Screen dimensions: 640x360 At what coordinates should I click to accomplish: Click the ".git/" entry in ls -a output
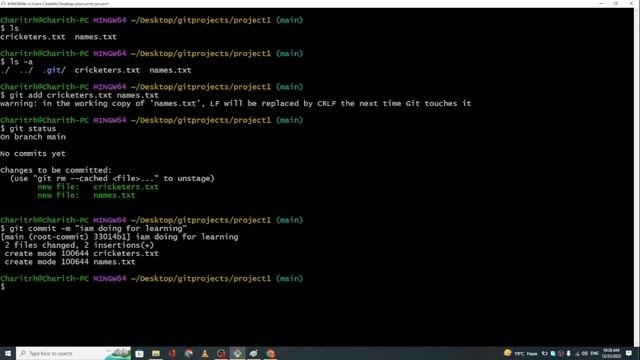pyautogui.click(x=54, y=70)
